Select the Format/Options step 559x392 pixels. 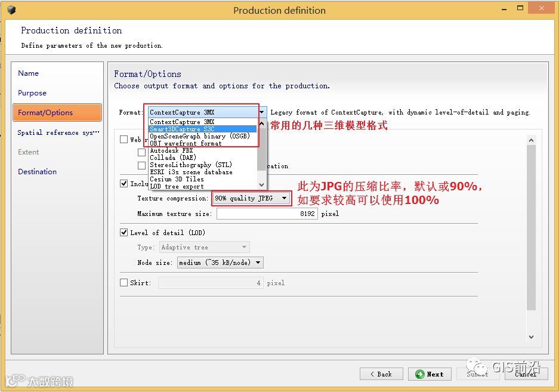(57, 112)
